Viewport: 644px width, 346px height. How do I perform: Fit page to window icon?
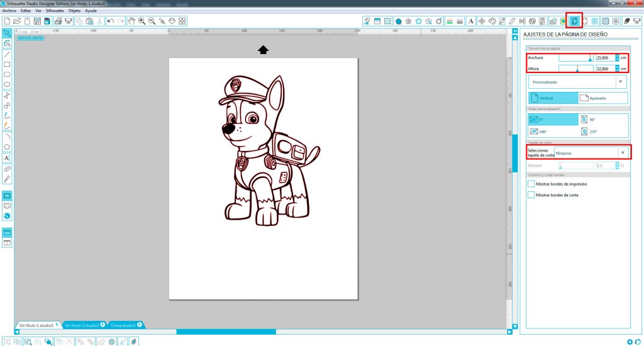pyautogui.click(x=182, y=21)
